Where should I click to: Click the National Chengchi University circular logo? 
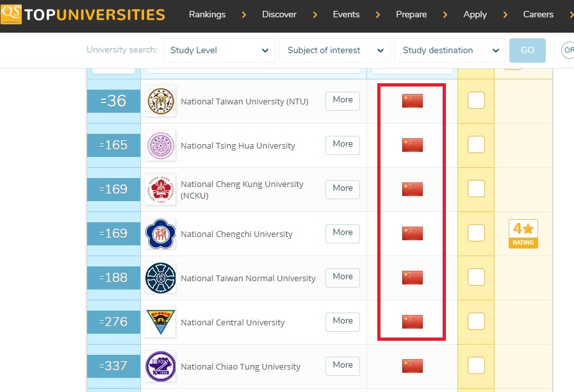(160, 233)
